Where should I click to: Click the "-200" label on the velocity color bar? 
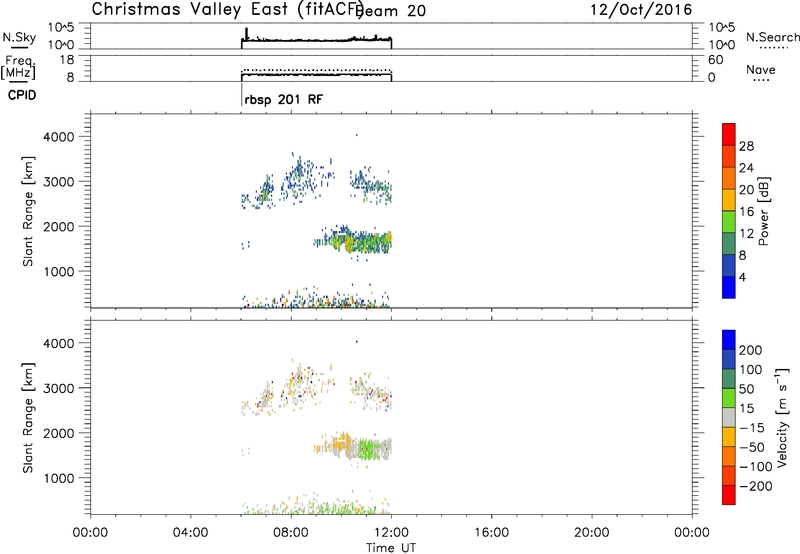[x=755, y=486]
